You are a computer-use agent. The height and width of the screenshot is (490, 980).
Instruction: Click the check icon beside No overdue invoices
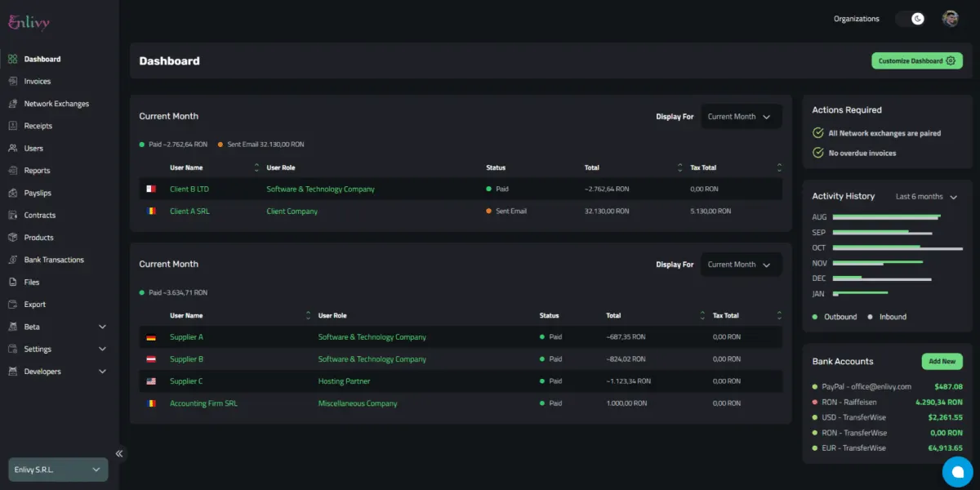817,153
